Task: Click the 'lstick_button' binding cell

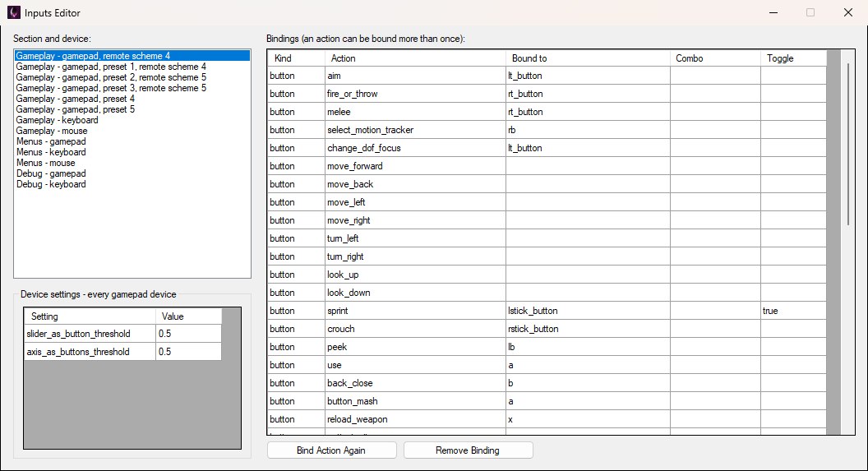Action: [588, 311]
